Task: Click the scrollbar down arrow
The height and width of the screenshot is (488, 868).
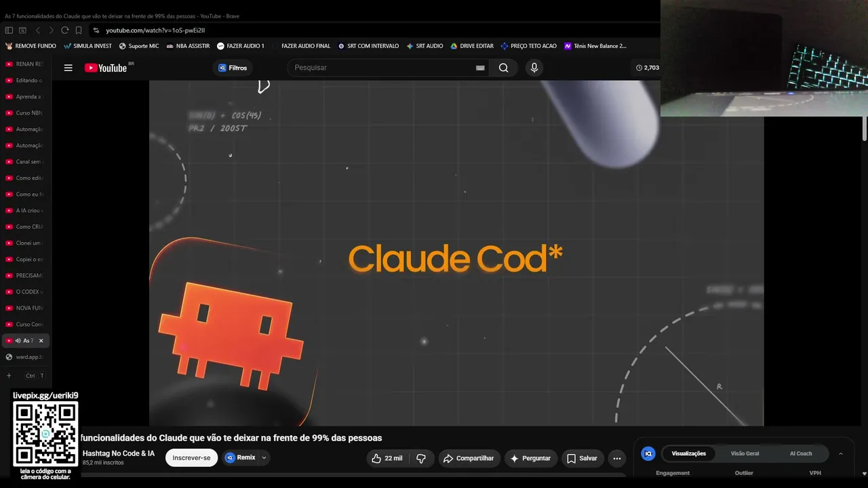Action: point(865,474)
